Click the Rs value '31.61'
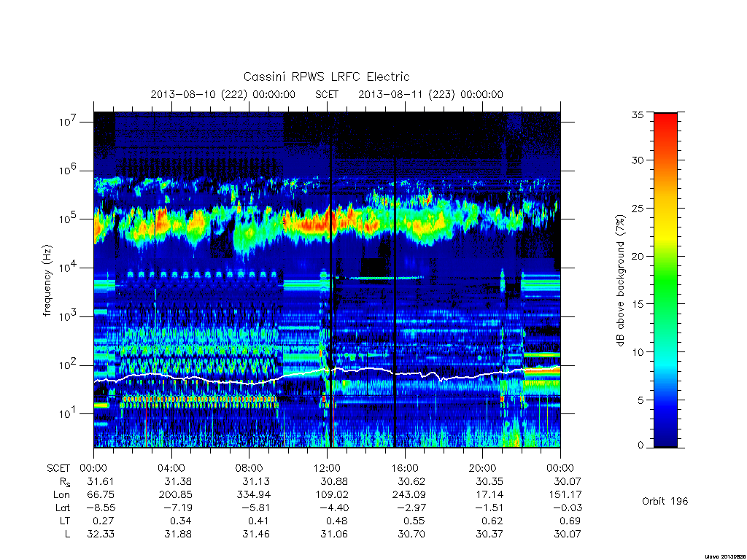Viewport: 747px width, 560px height. pyautogui.click(x=101, y=481)
